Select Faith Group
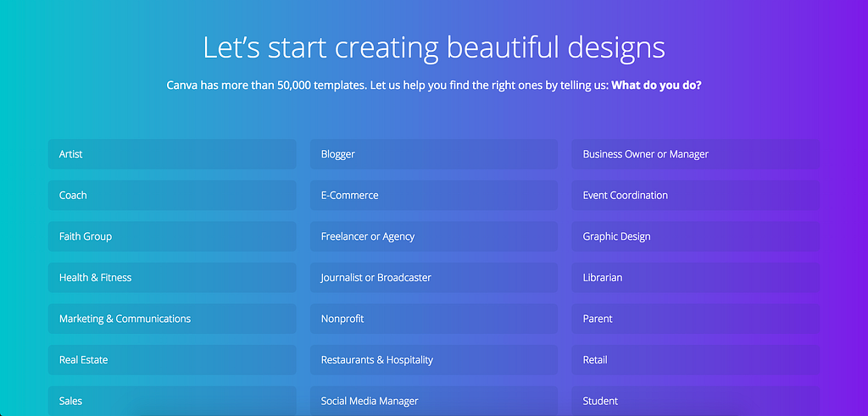 point(172,236)
